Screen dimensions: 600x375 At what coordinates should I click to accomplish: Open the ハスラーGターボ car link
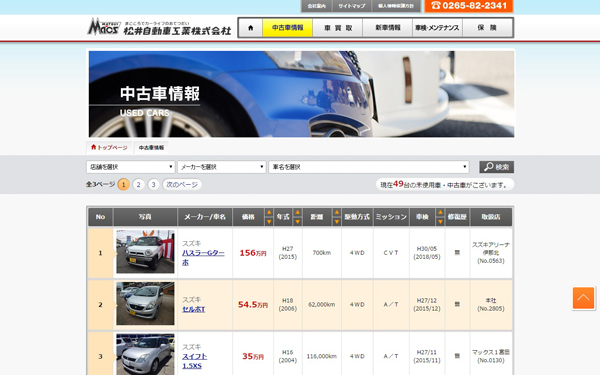pos(203,258)
